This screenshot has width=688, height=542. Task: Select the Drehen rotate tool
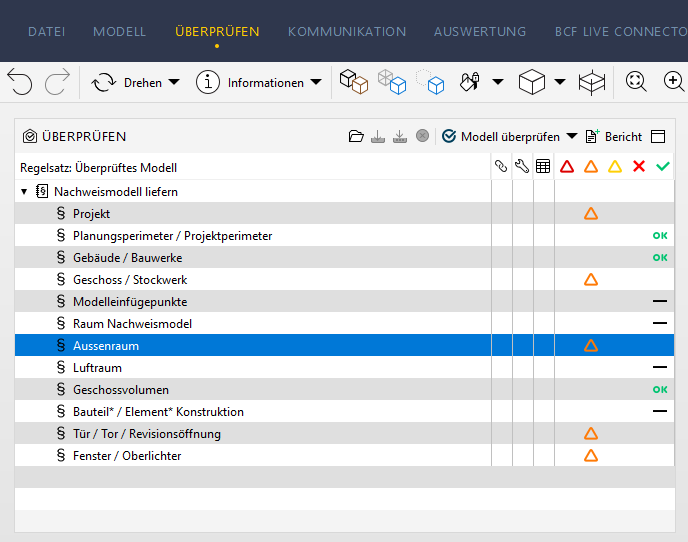[x=126, y=83]
